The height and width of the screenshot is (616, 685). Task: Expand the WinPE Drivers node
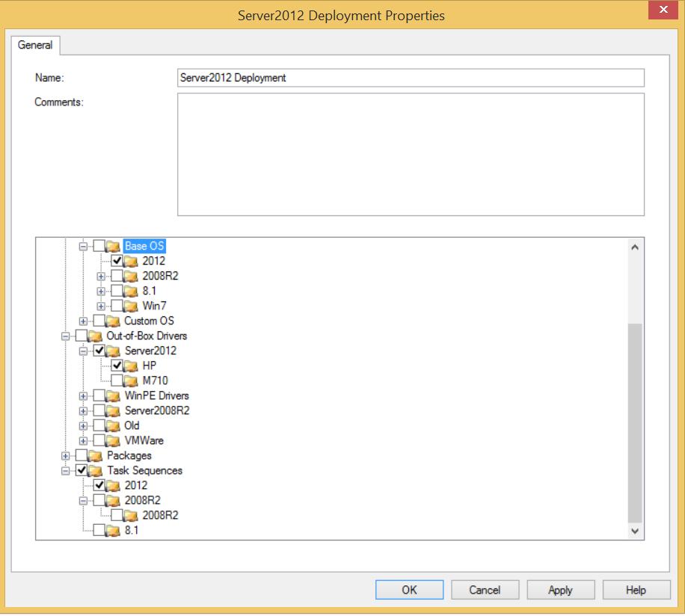(x=83, y=396)
